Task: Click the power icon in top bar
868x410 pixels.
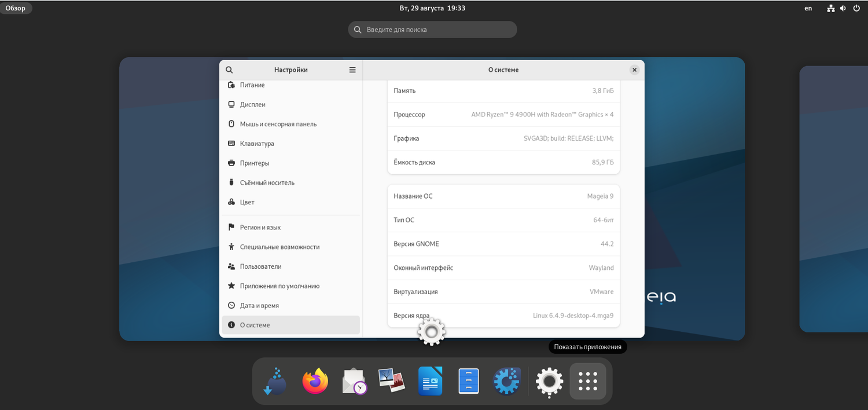Action: pos(856,8)
